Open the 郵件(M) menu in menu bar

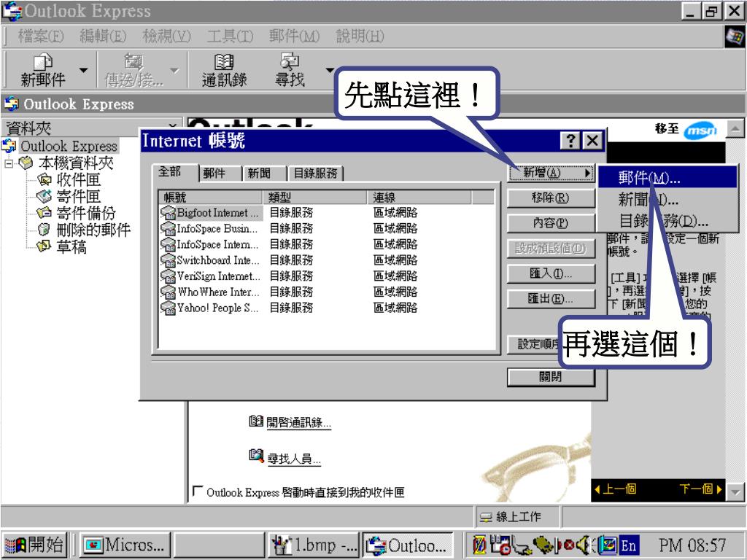(294, 36)
